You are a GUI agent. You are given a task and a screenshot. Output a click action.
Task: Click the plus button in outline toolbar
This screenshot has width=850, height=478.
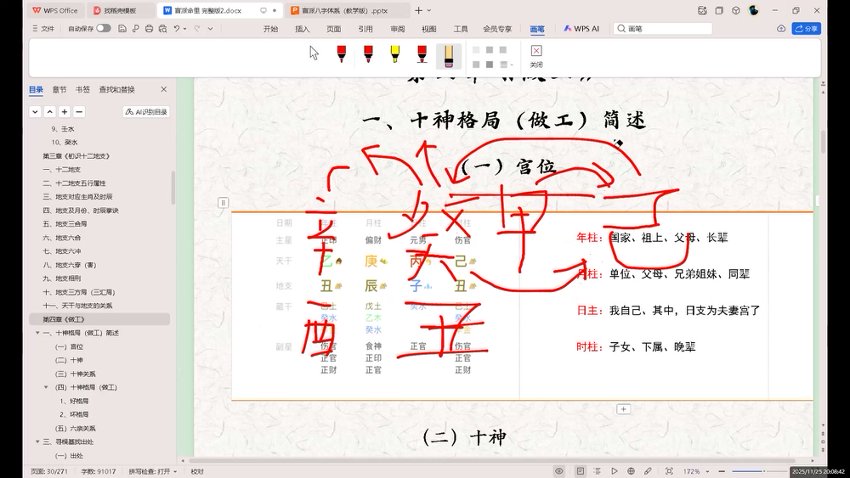65,112
